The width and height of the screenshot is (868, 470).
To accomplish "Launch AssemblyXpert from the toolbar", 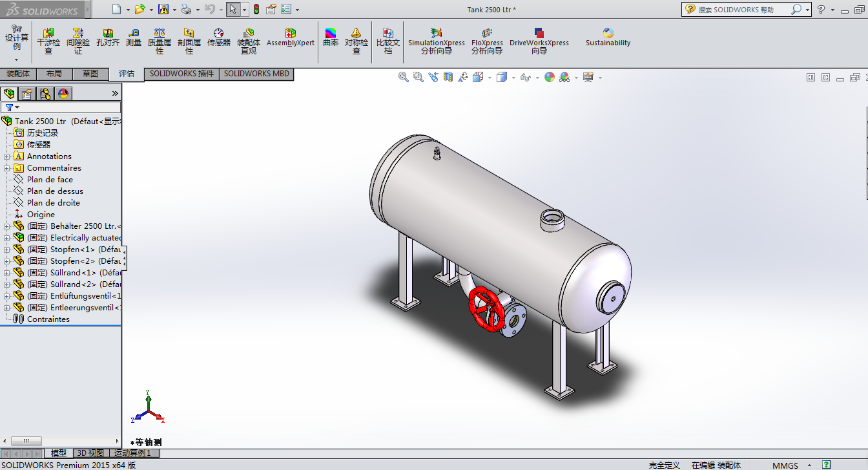I will [291, 37].
